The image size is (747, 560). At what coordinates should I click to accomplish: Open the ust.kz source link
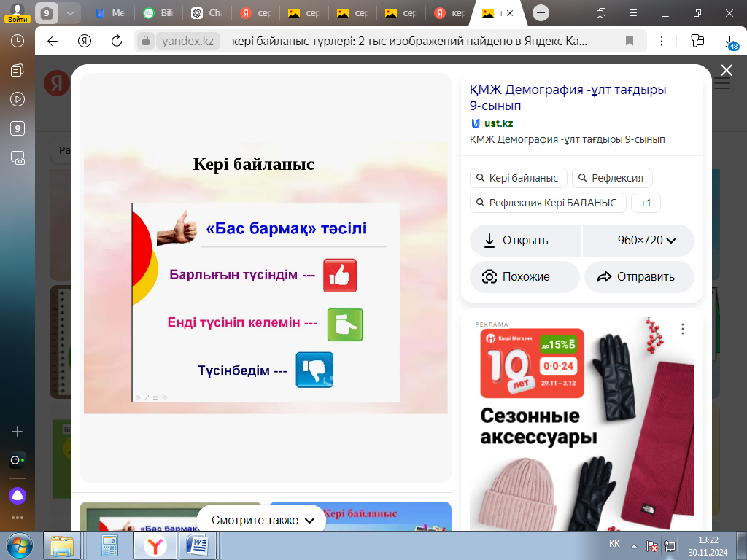tap(498, 123)
